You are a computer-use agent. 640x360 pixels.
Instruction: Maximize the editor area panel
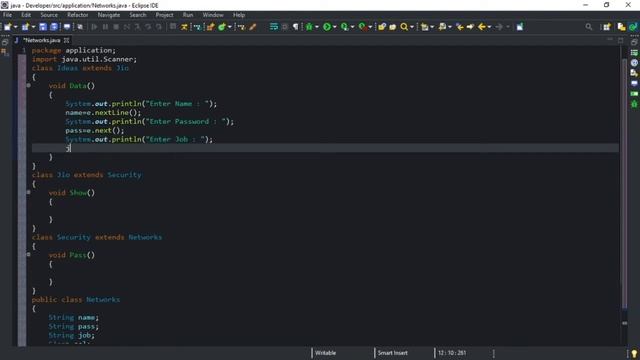620,40
